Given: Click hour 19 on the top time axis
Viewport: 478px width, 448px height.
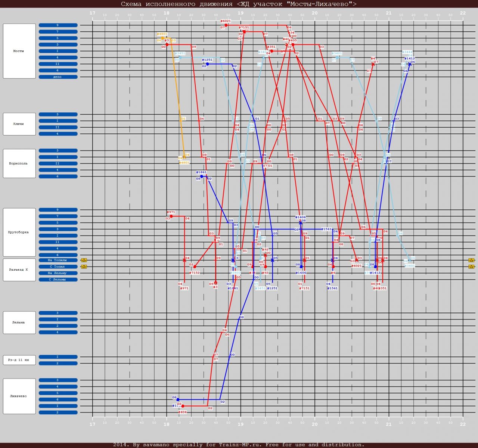Looking at the screenshot, I should [x=241, y=13].
